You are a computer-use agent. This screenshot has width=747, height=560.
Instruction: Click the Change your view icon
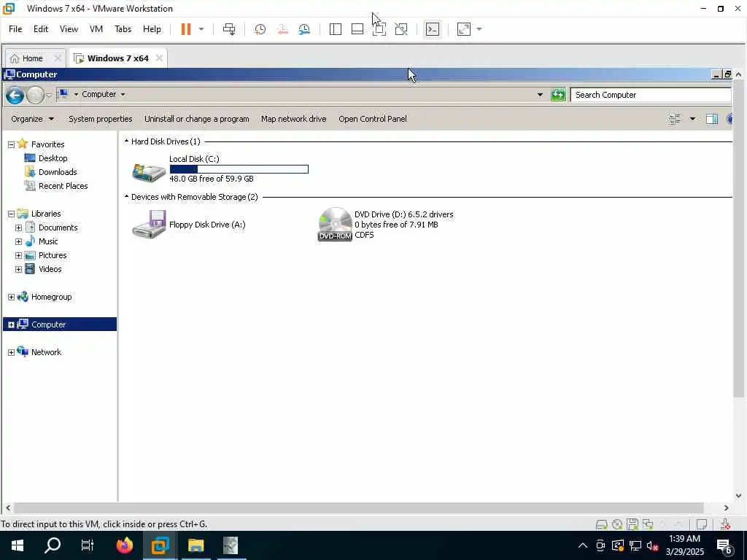coord(675,119)
